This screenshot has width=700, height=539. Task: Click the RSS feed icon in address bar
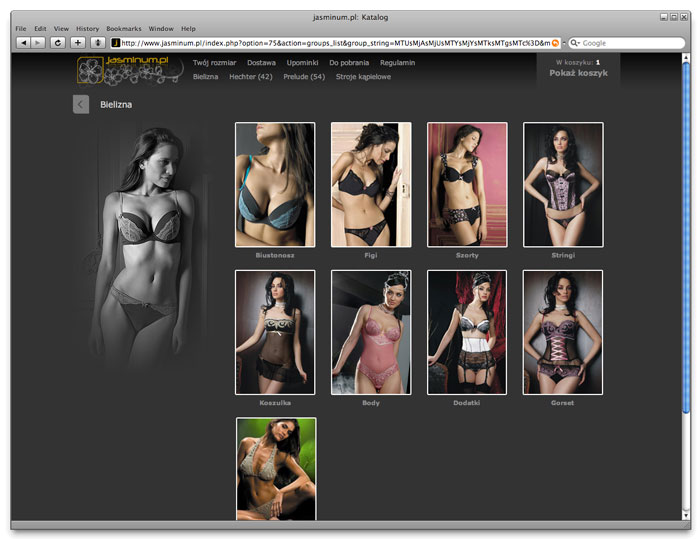point(556,43)
